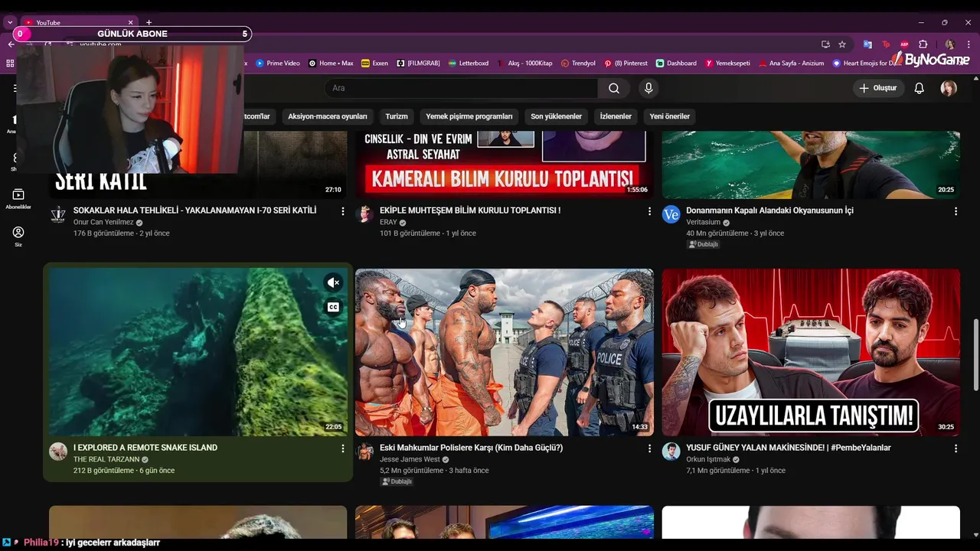
Task: Select the Son yüklenenler chip
Action: [x=557, y=116]
